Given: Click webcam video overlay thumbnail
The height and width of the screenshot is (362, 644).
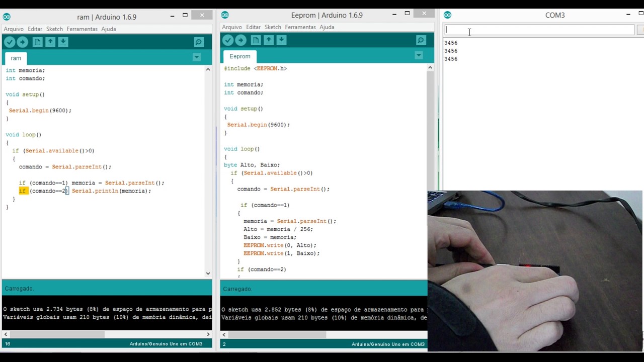Looking at the screenshot, I should coord(535,270).
